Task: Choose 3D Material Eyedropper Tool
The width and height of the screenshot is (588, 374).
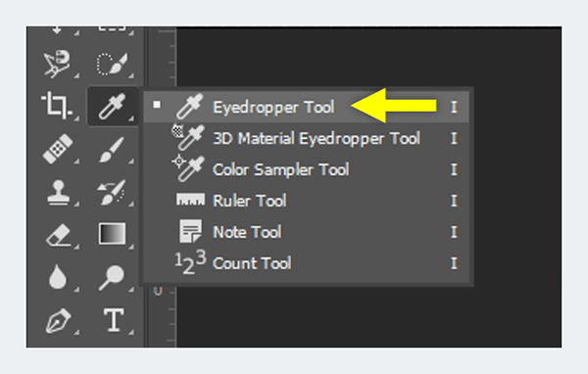Action: (x=306, y=138)
